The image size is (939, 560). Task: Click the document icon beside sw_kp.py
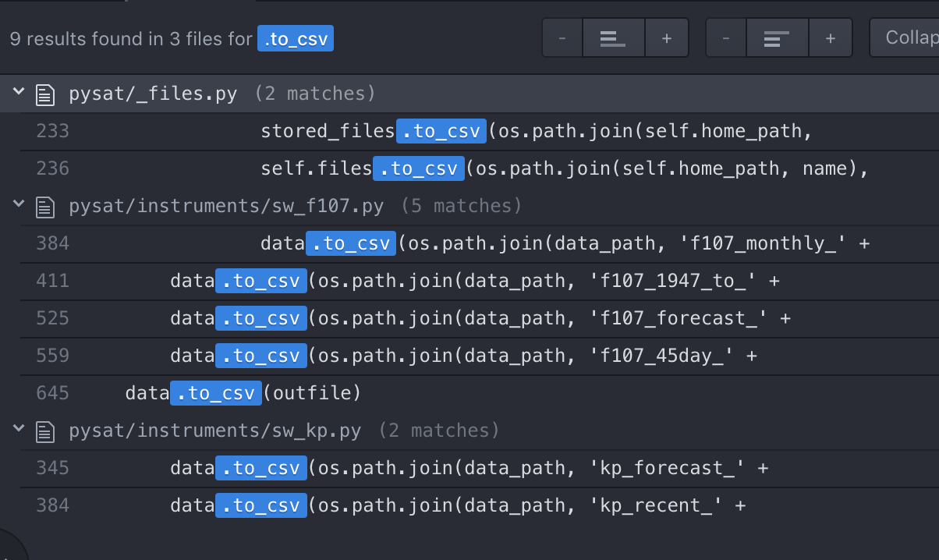pyautogui.click(x=45, y=431)
